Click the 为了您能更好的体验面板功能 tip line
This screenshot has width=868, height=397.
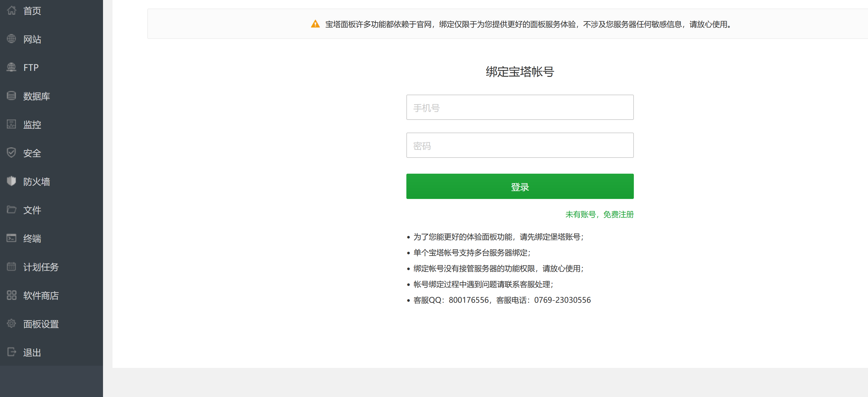point(498,237)
